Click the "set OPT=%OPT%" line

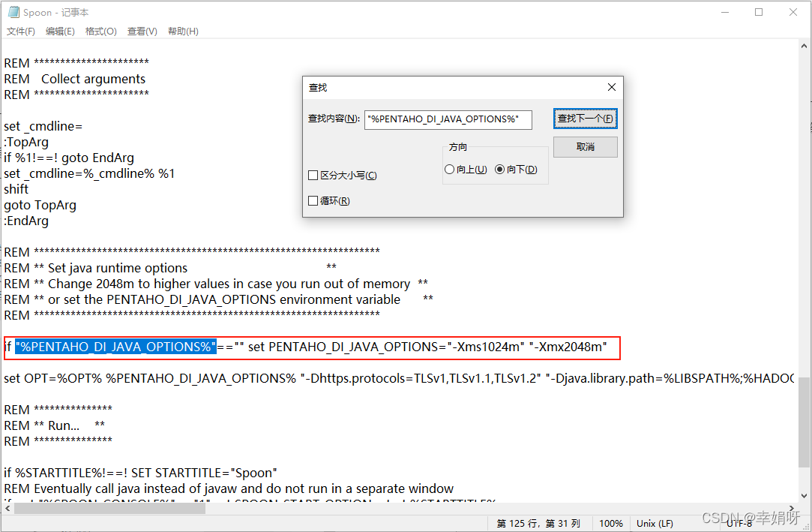[x=399, y=378]
